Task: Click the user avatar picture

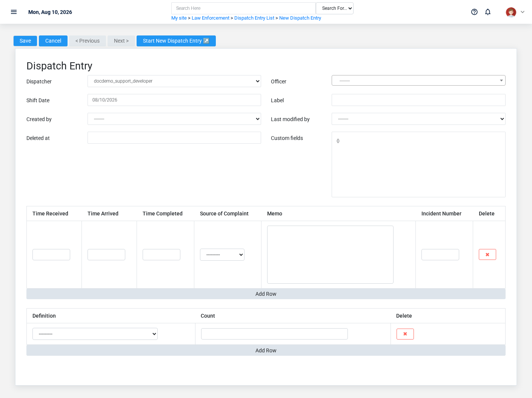Action: click(511, 12)
